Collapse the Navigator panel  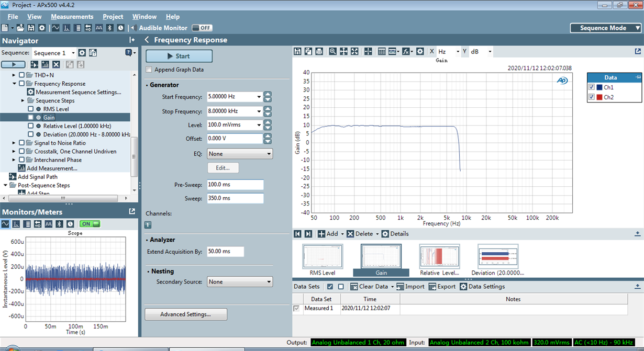(x=132, y=40)
